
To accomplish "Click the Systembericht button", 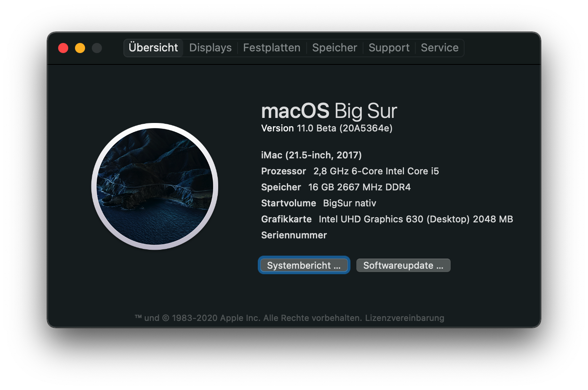I will pyautogui.click(x=304, y=265).
